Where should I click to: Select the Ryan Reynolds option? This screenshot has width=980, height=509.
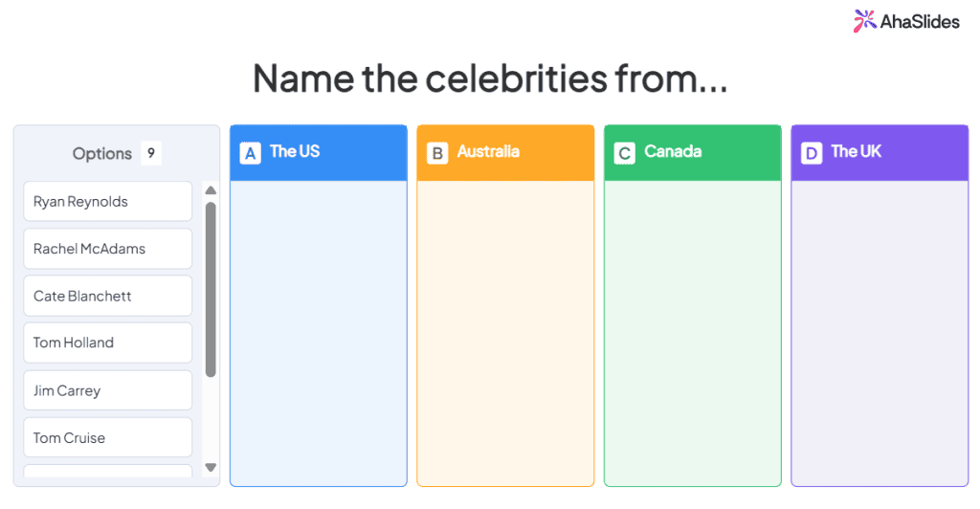[107, 201]
